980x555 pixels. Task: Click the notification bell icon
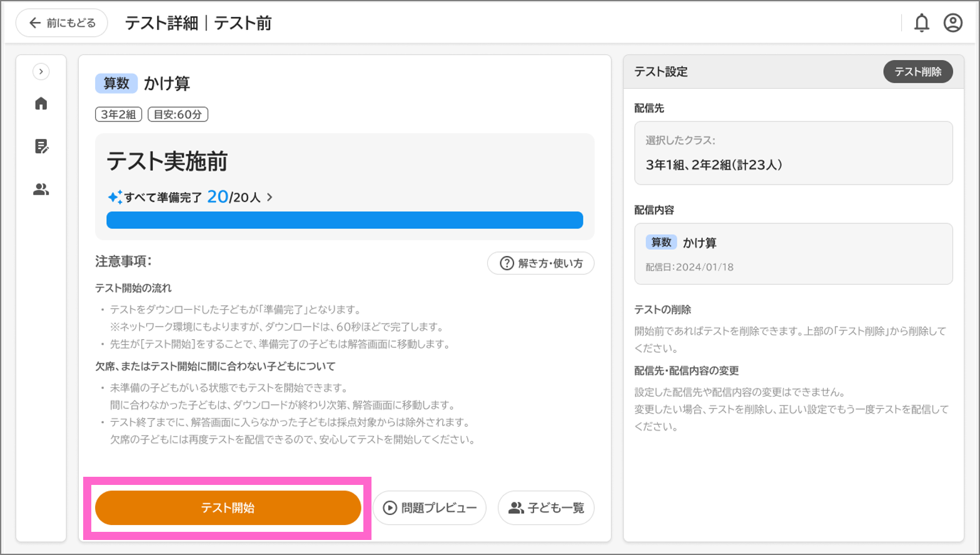pos(921,23)
